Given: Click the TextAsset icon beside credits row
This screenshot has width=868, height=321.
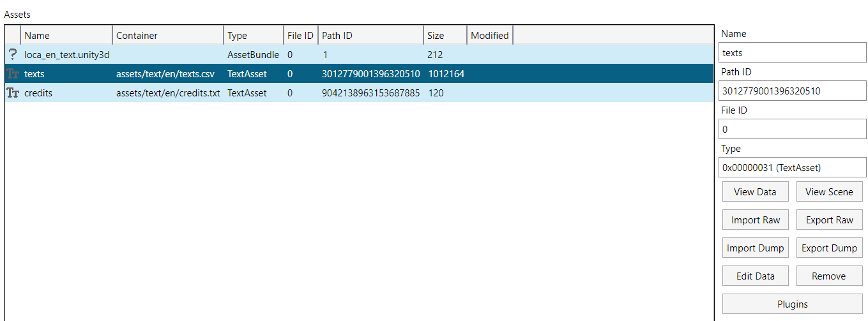Looking at the screenshot, I should click(12, 93).
